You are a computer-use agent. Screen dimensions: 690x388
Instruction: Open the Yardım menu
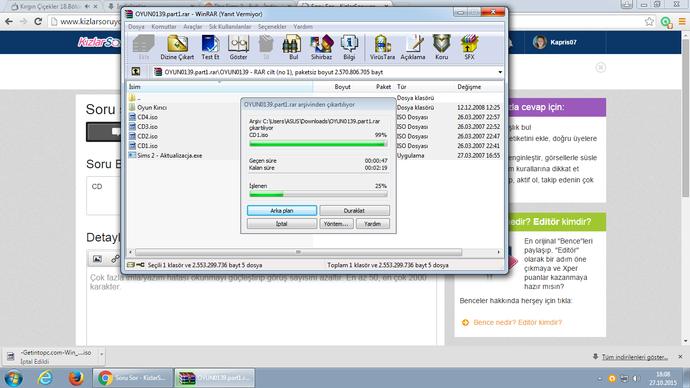pos(303,27)
